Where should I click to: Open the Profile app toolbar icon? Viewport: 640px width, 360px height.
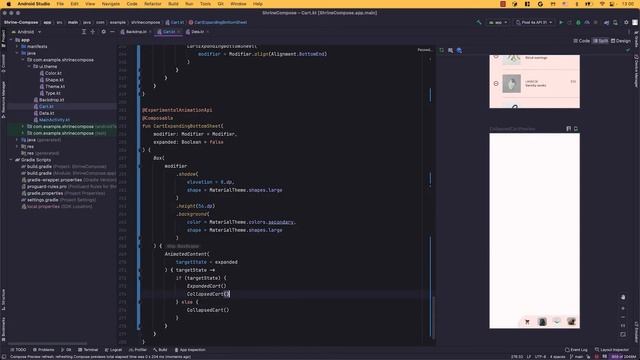point(587,22)
